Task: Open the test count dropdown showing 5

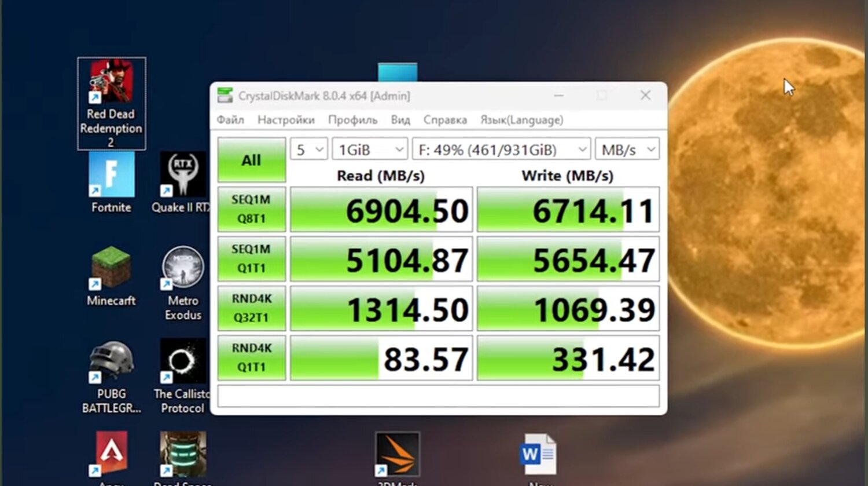Action: point(308,149)
